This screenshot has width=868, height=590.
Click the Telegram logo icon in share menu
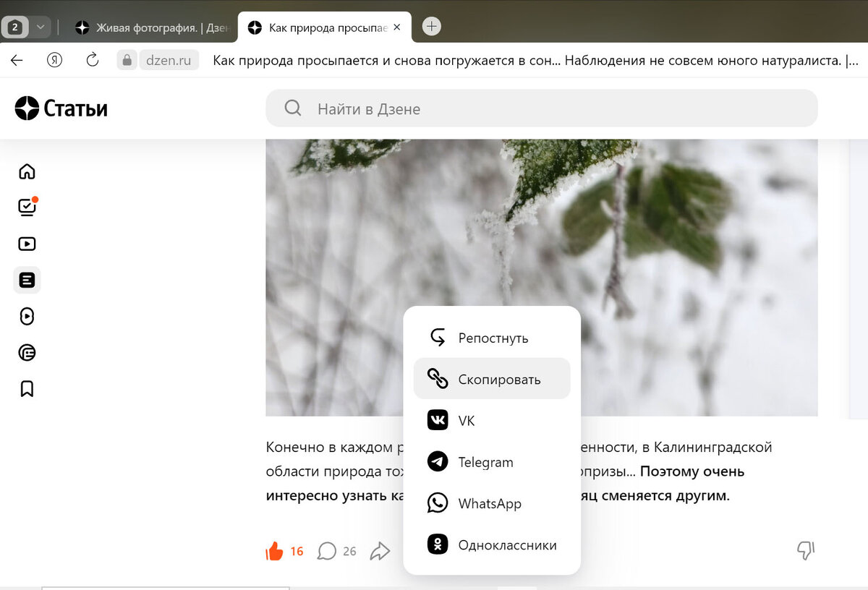(438, 461)
